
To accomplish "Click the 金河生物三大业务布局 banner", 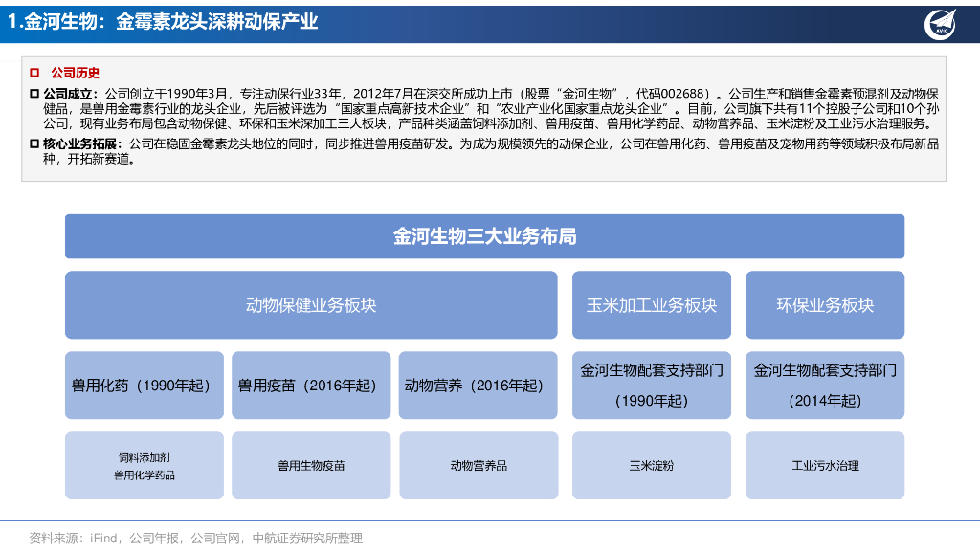I will 484,236.
